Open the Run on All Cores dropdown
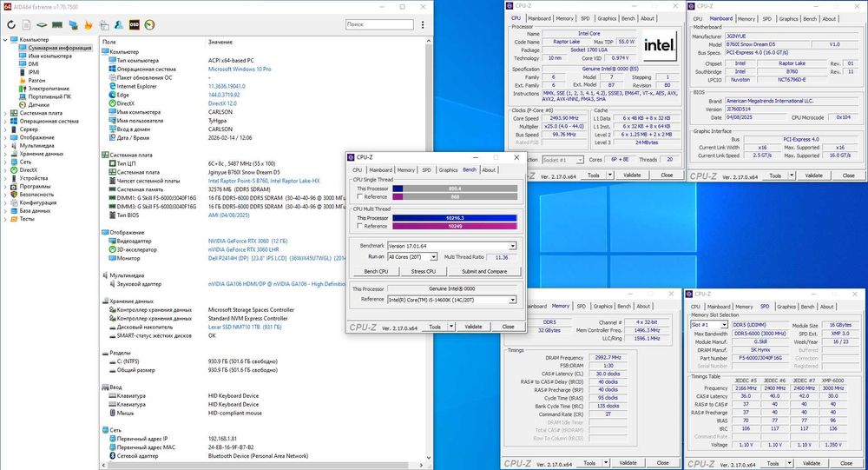868x470 pixels. (x=433, y=256)
